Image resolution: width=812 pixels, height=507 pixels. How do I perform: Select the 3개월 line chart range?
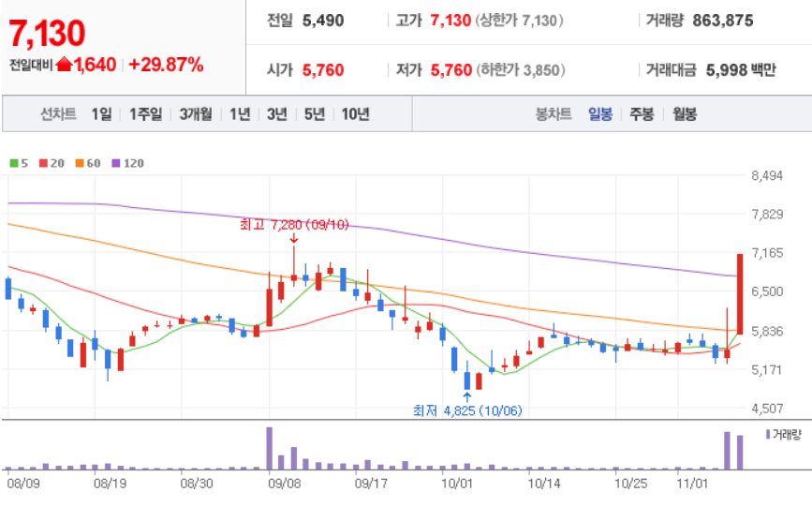tap(196, 113)
